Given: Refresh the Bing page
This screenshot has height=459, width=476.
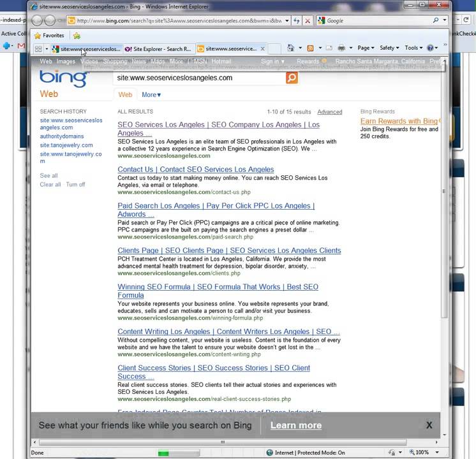Looking at the screenshot, I should coord(297,20).
